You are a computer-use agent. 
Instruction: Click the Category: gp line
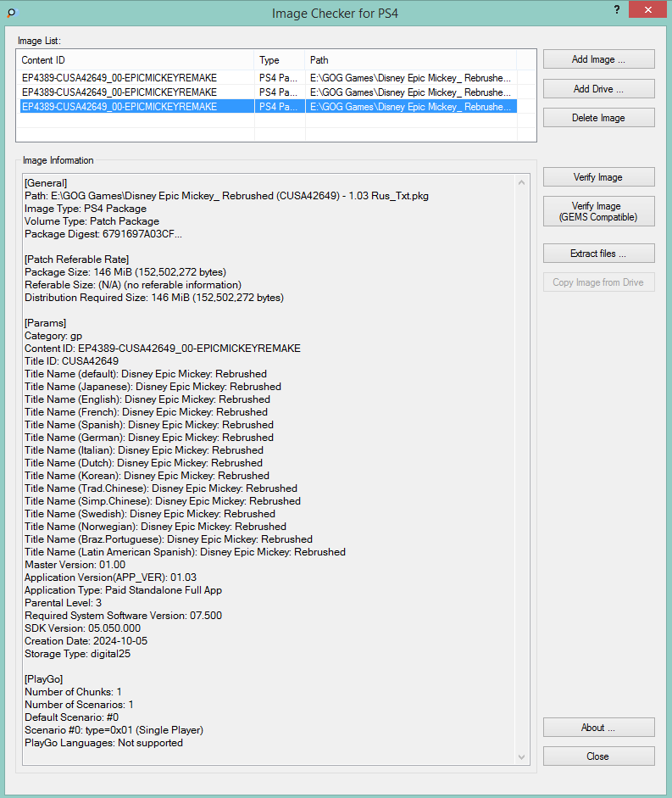point(53,336)
